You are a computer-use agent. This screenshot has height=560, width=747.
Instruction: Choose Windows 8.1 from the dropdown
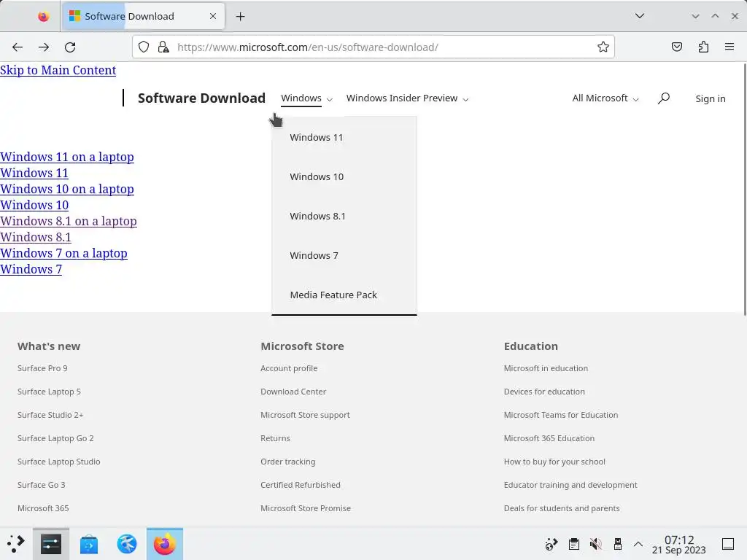[344, 216]
